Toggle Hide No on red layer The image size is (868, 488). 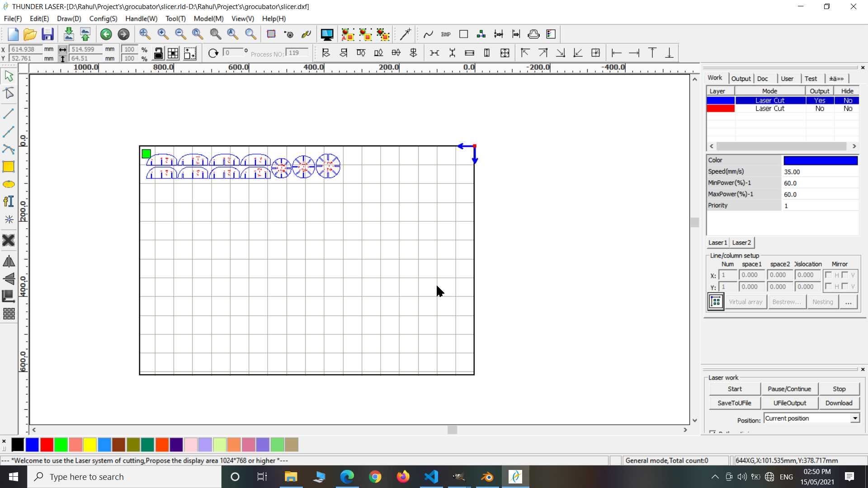848,108
